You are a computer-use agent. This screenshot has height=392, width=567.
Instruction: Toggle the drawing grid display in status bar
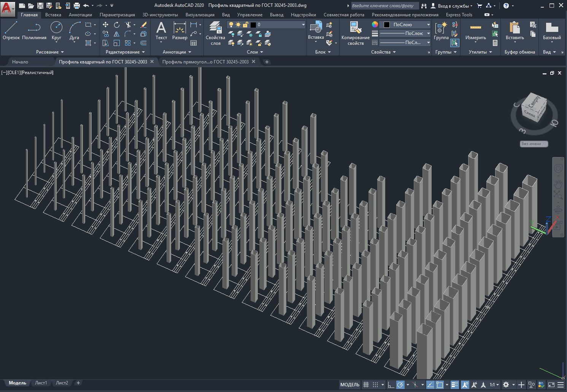point(366,384)
